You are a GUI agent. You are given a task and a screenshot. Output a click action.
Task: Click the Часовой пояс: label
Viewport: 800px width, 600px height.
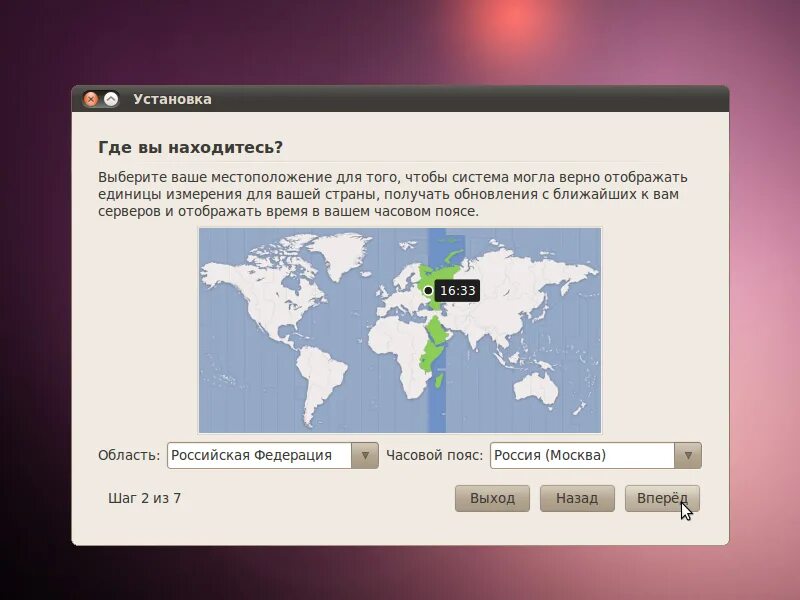tap(434, 455)
